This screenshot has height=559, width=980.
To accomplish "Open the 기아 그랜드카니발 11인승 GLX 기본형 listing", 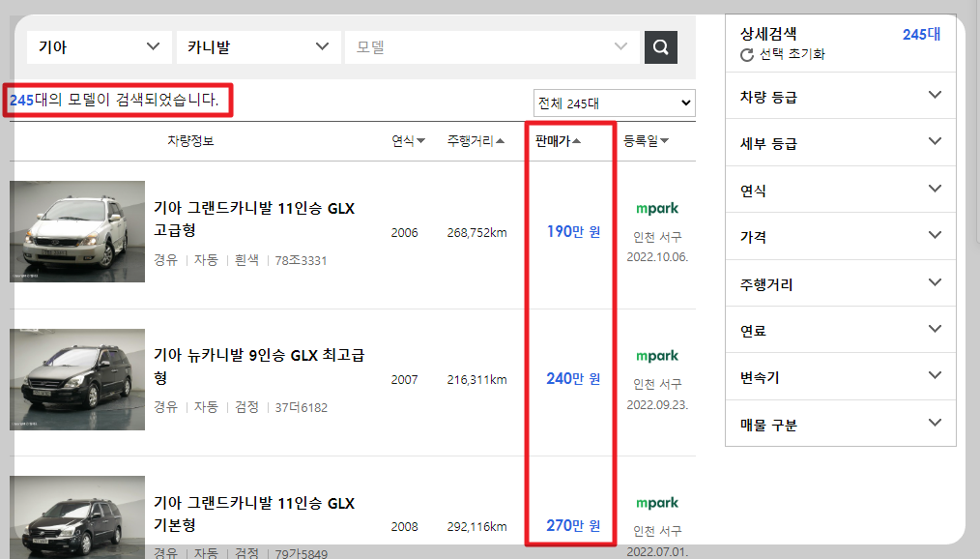I will click(254, 514).
